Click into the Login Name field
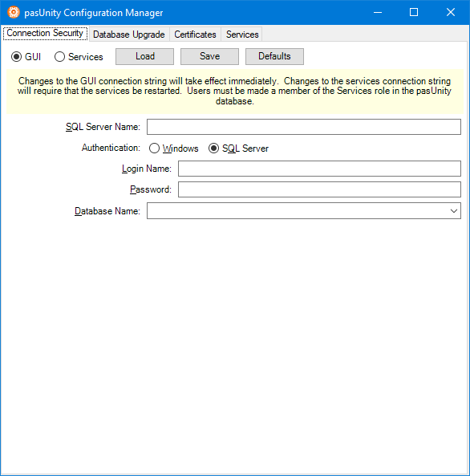This screenshot has width=470, height=476. pos(319,169)
